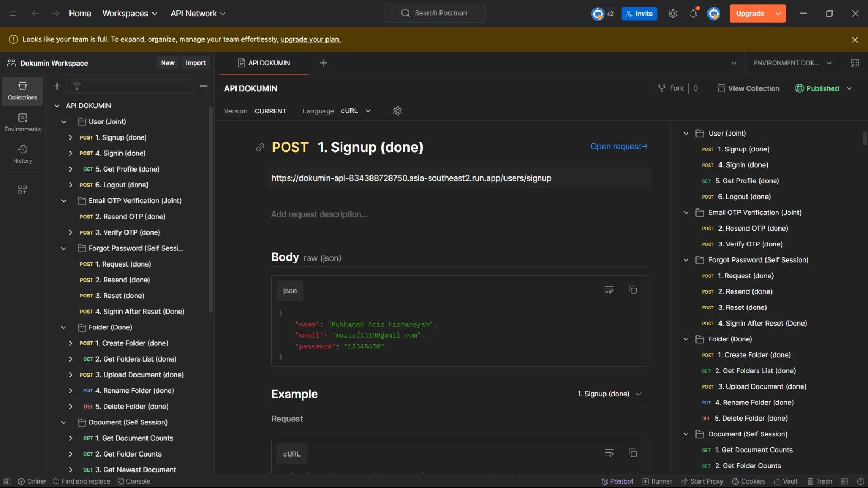This screenshot has height=488, width=868.
Task: Open Vault from status bar
Action: 786,481
